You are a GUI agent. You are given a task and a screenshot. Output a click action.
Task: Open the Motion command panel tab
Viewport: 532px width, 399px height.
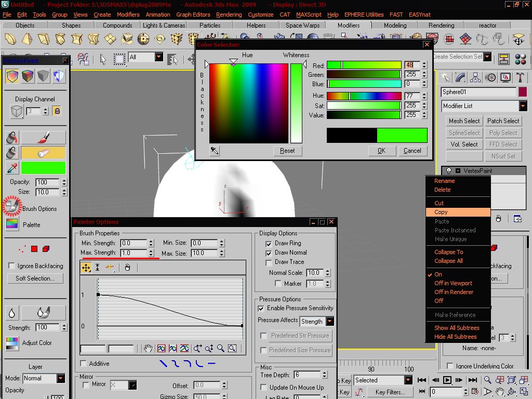[490, 77]
